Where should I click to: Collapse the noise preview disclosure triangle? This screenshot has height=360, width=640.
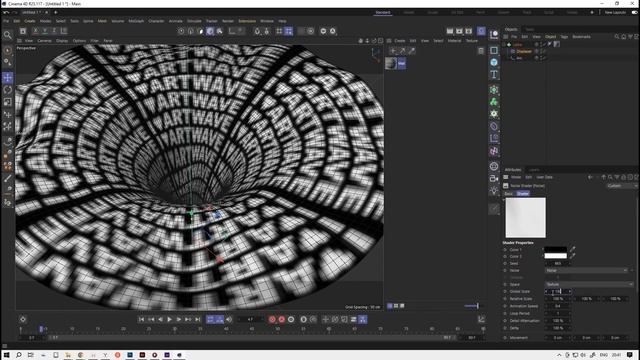504,199
